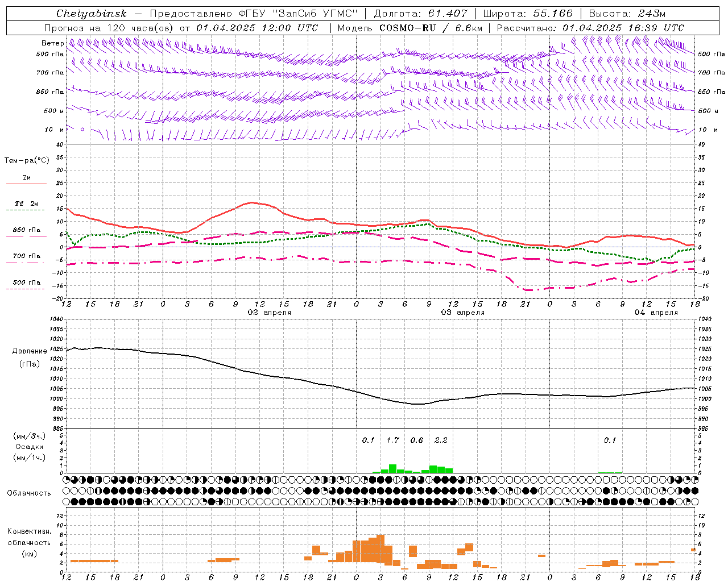Click the right-side '10 м' wind level label
Image resolution: width=728 pixels, height=582 pixels.
click(x=707, y=130)
